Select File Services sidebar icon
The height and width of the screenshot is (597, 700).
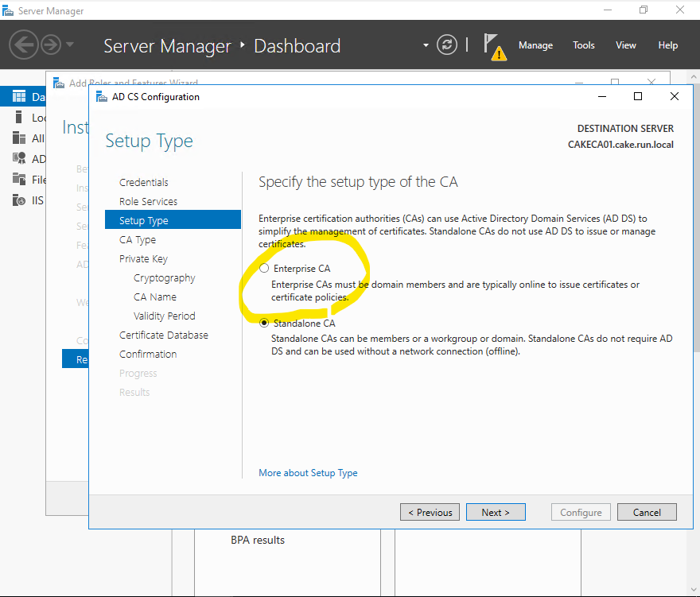[x=19, y=179]
